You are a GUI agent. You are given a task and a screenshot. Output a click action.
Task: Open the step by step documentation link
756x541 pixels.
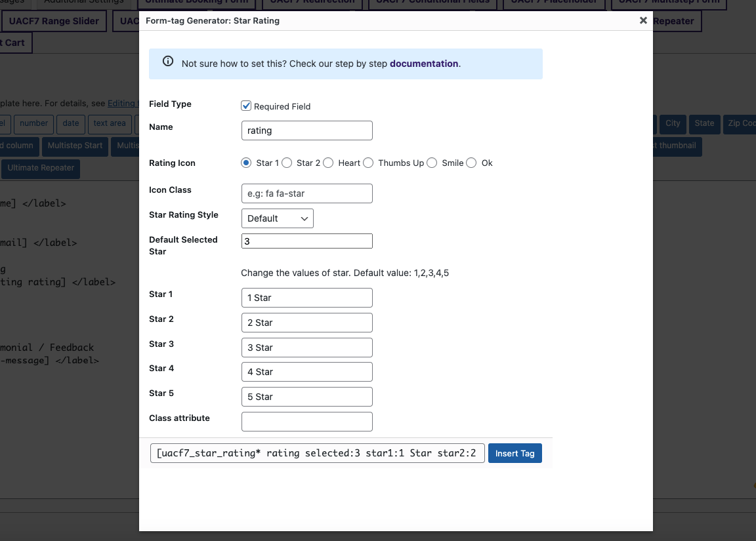point(423,64)
